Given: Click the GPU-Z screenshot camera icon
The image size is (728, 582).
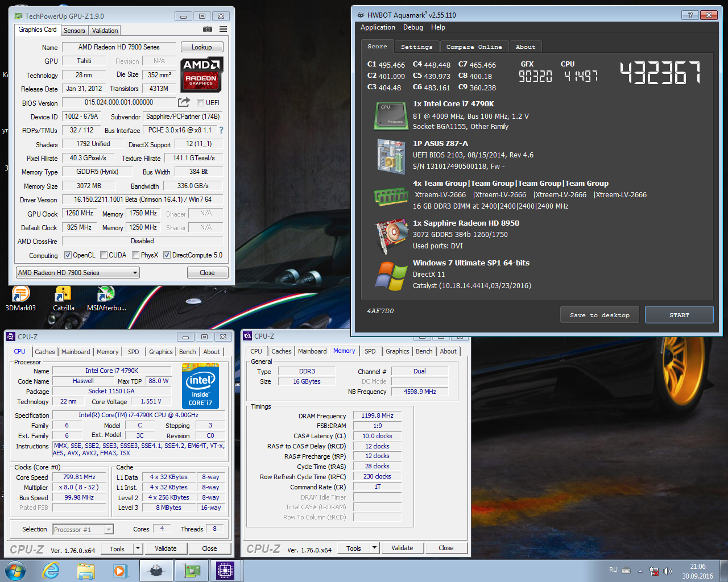Looking at the screenshot, I should [x=208, y=29].
